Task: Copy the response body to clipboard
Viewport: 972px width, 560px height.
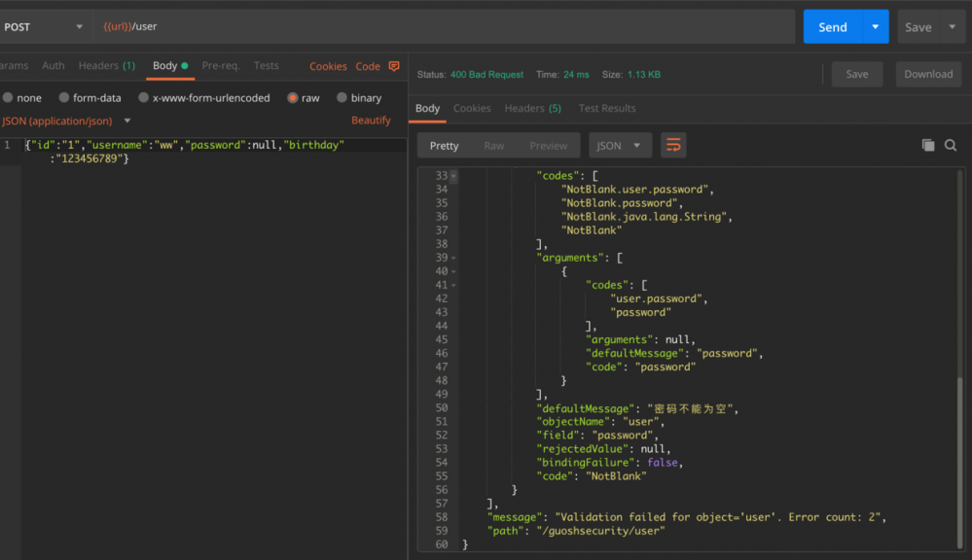Action: point(928,144)
